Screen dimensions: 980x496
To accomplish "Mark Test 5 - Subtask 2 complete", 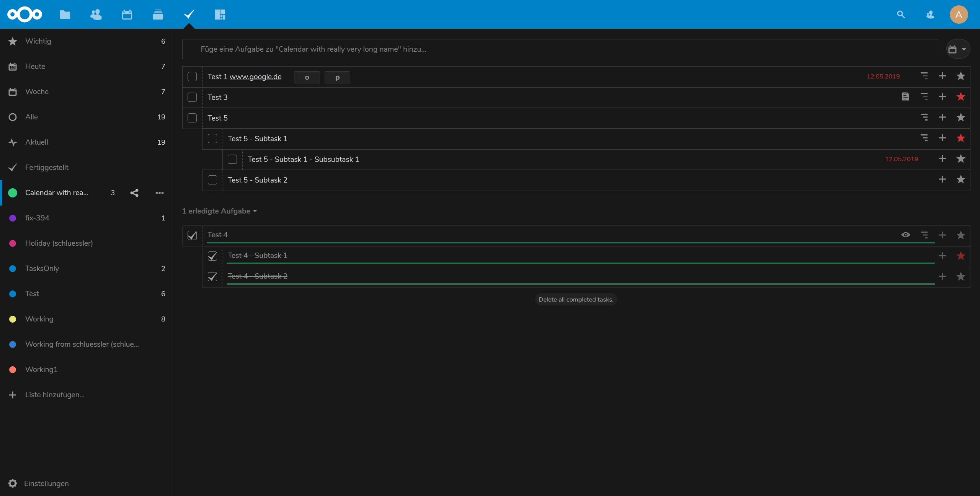I will [212, 180].
